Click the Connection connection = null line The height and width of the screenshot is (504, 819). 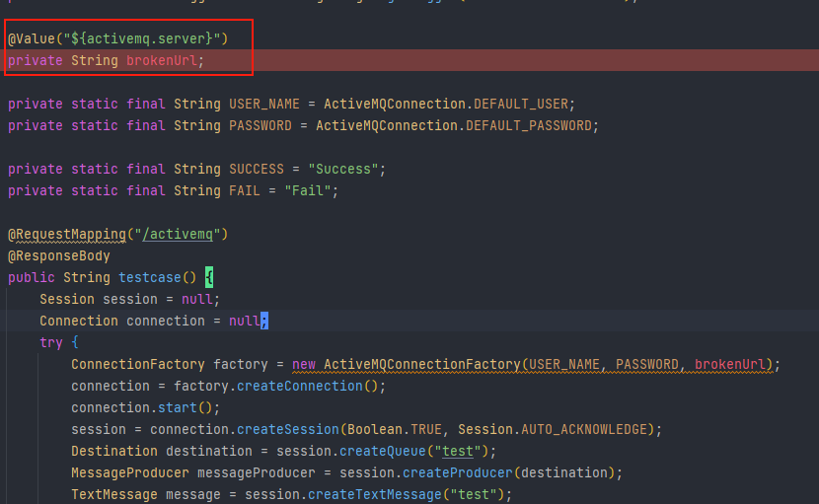pyautogui.click(x=154, y=322)
